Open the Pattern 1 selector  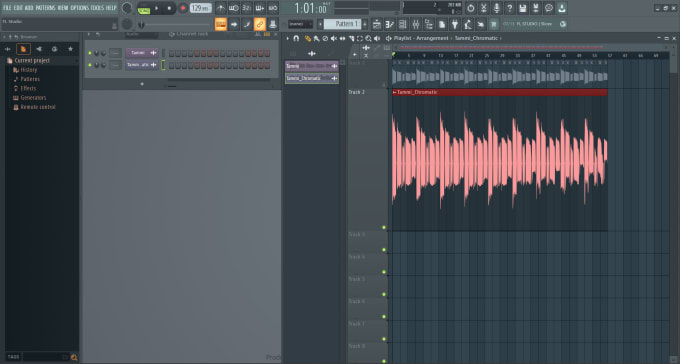(342, 24)
